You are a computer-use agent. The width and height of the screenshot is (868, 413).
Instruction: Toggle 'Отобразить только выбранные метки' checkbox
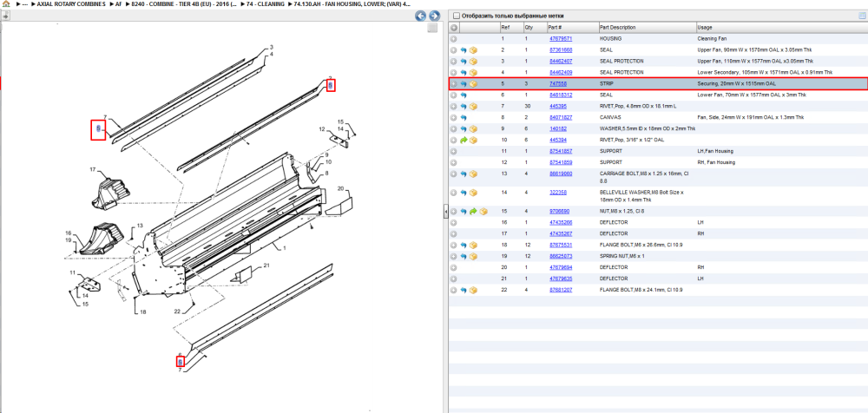457,16
